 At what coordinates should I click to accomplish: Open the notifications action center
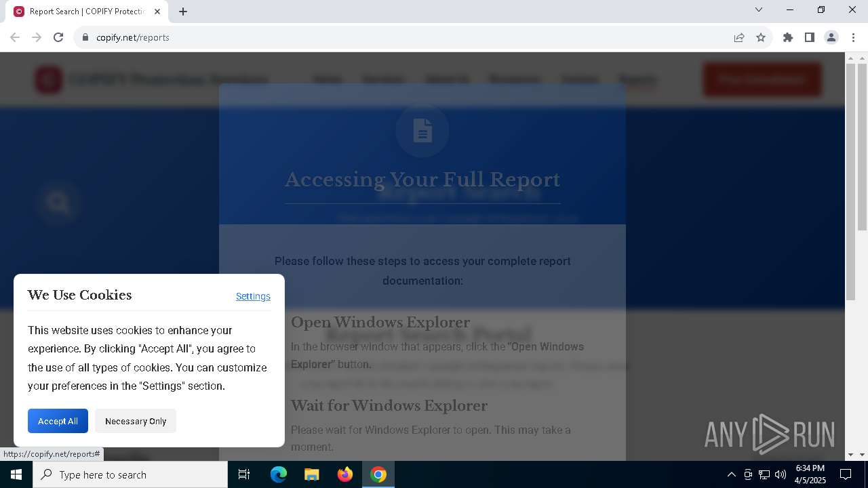pyautogui.click(x=846, y=474)
